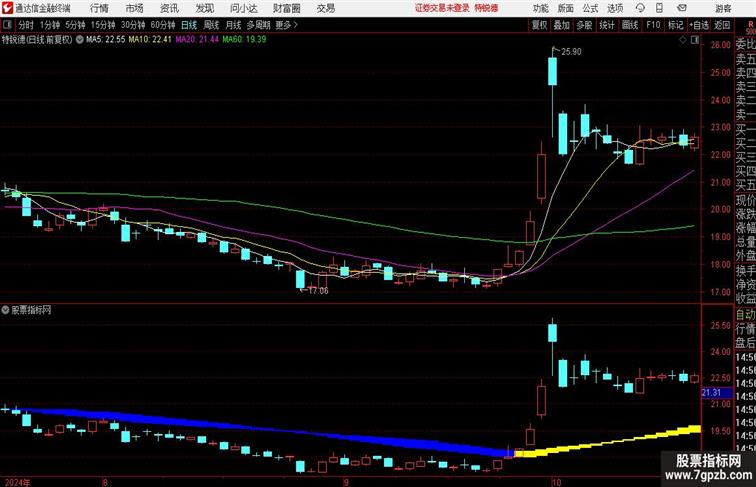The width and height of the screenshot is (756, 487).
Task: Click the 画线 drawing toolbar button
Action: pos(630,25)
